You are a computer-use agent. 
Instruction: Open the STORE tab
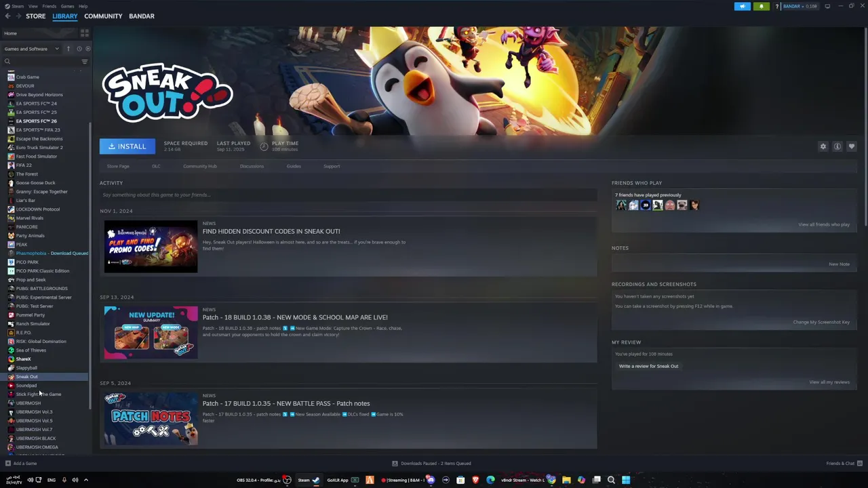pyautogui.click(x=35, y=16)
